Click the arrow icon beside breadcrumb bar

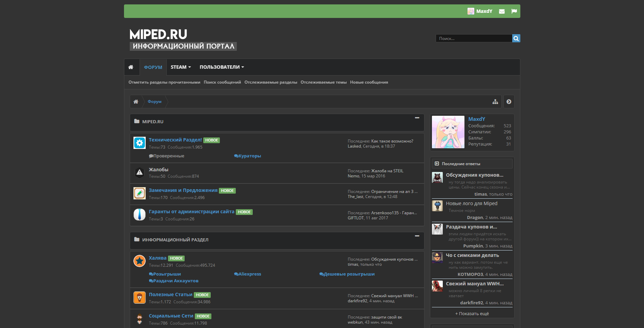[x=509, y=102]
